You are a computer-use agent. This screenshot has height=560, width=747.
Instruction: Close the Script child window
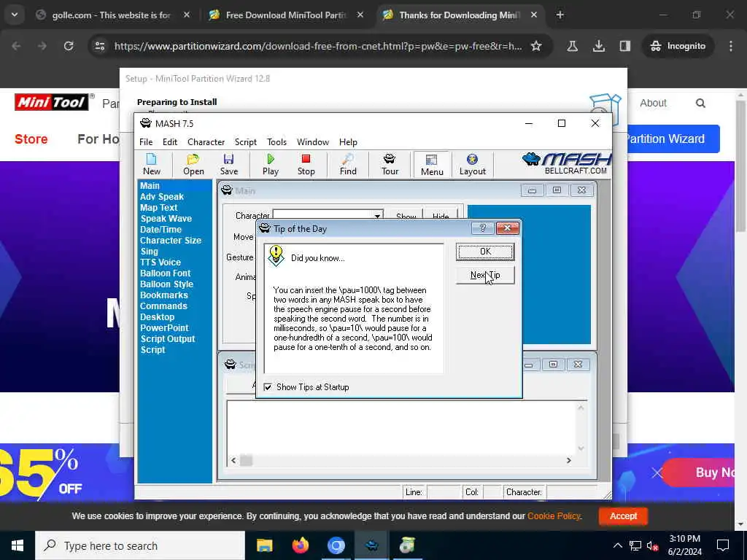[578, 365]
